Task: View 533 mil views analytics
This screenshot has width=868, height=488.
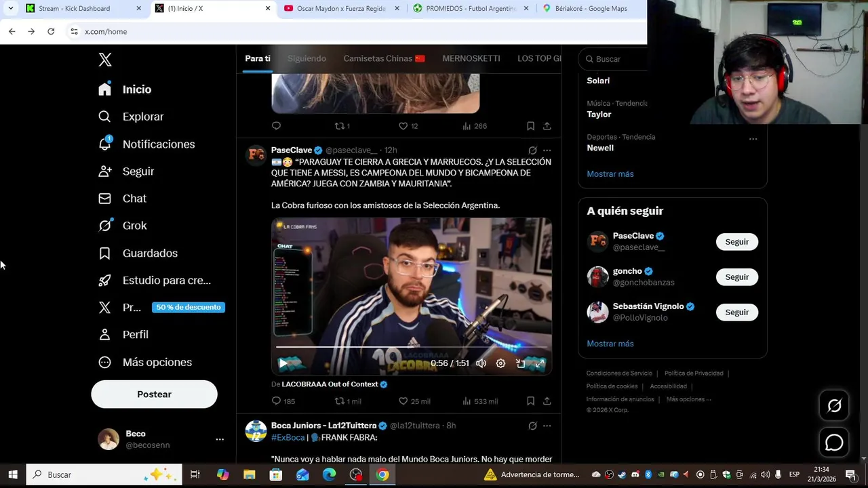Action: coord(479,401)
